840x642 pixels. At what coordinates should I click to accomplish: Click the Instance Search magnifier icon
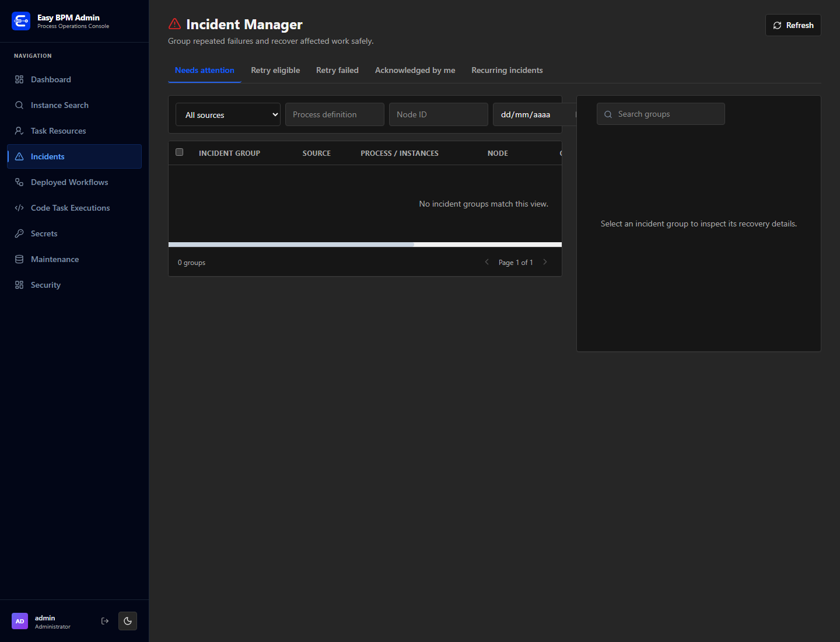tap(19, 105)
